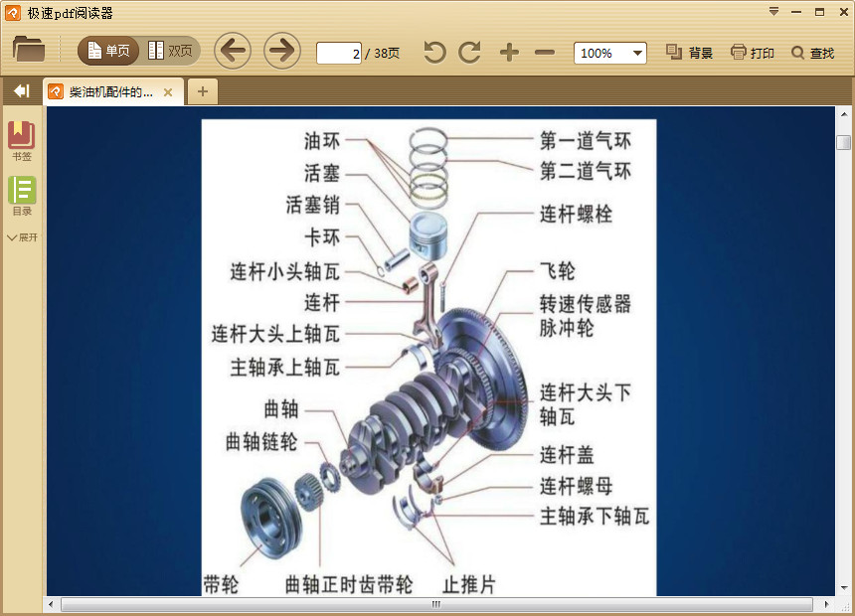This screenshot has height=616, width=855.
Task: Open background settings (背景)
Action: pyautogui.click(x=689, y=53)
